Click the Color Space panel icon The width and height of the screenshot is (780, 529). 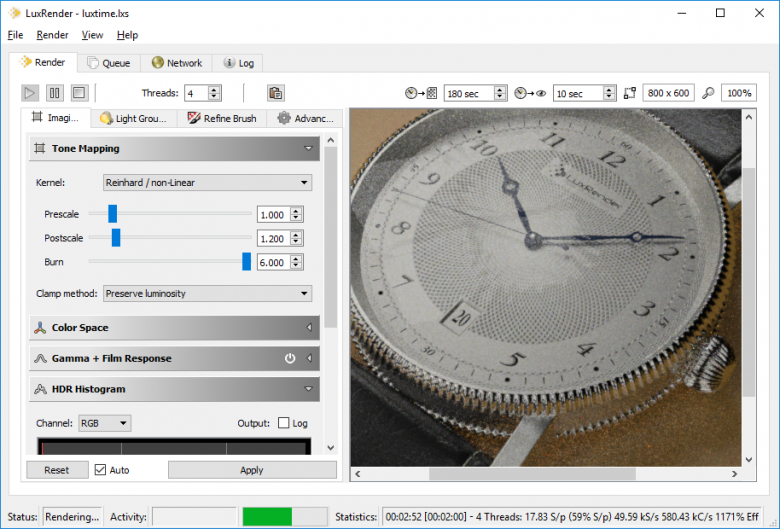pos(40,327)
